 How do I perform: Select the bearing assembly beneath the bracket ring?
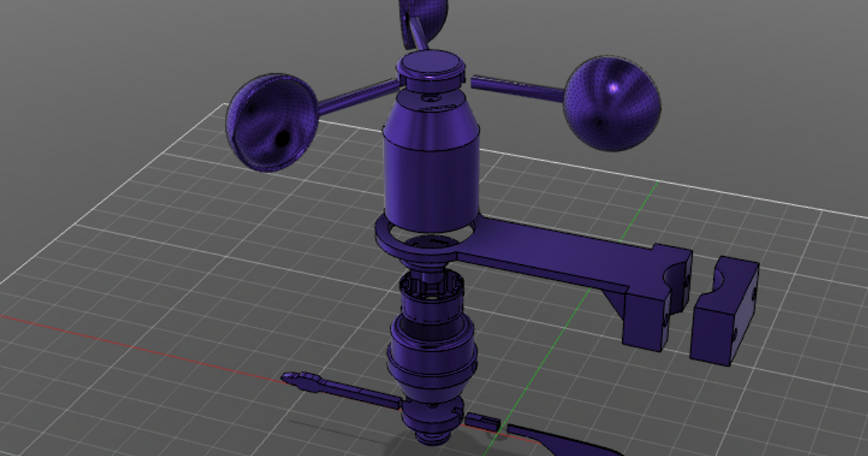point(431,297)
